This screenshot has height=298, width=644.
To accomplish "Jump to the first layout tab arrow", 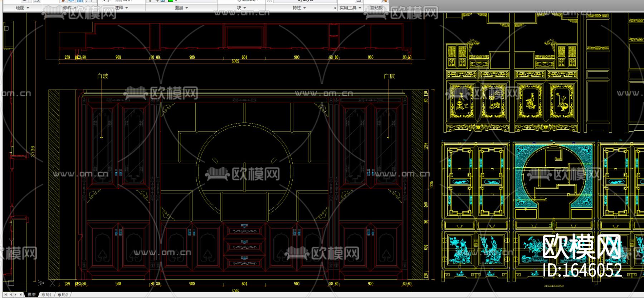I will pyautogui.click(x=6, y=295).
